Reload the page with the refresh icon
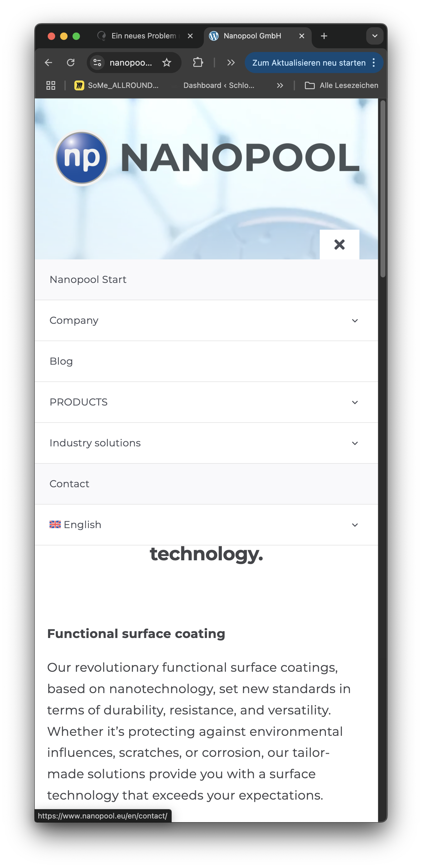Viewport: 422px width, 868px height. (x=71, y=63)
